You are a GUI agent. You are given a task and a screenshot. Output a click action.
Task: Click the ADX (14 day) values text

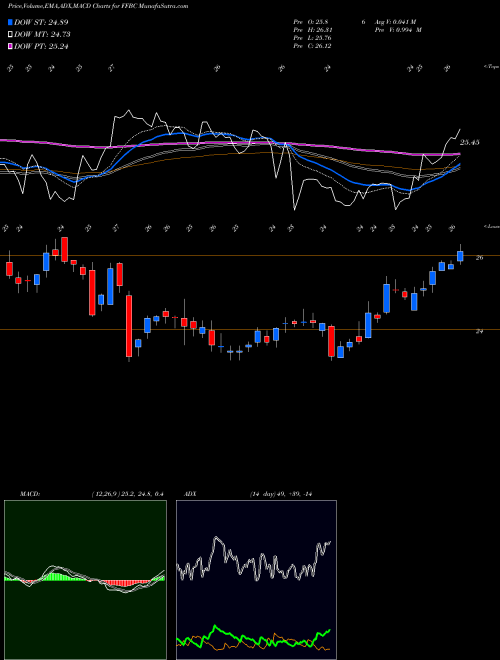point(280,494)
